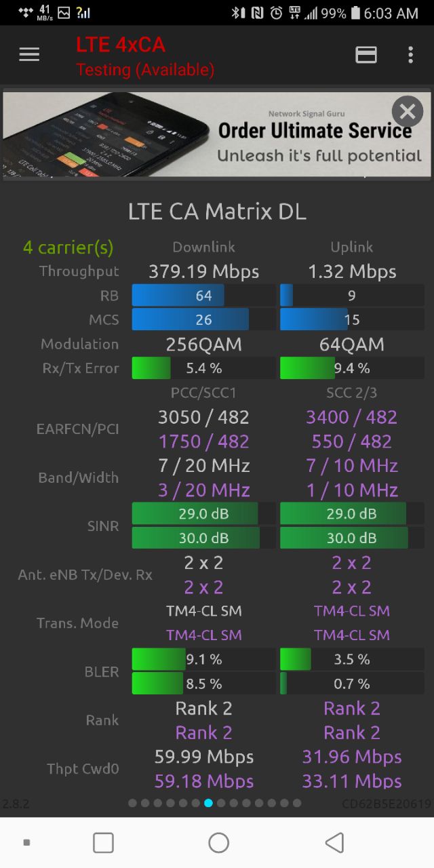Image resolution: width=434 pixels, height=868 pixels.
Task: Select the highlighted blue page indicator dot
Action: click(208, 804)
